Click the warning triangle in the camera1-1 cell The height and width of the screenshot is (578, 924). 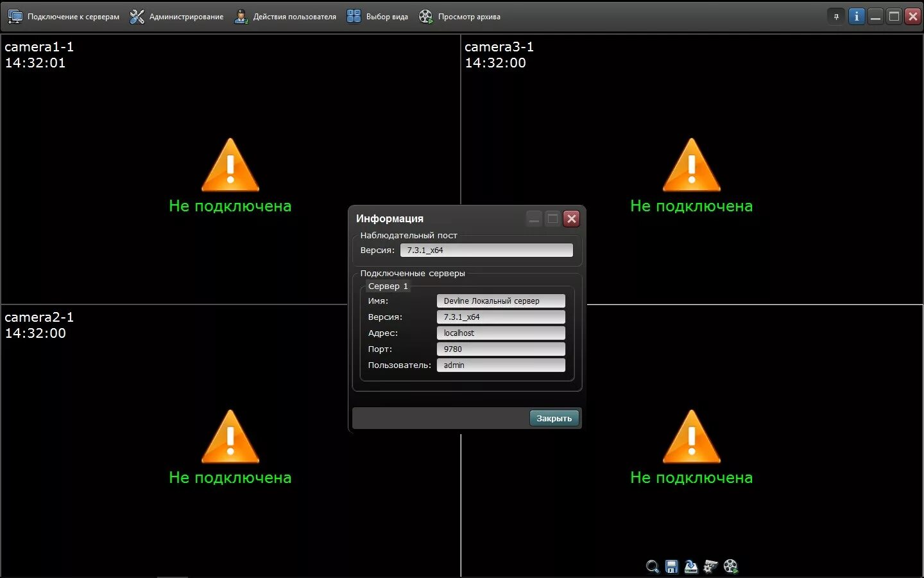[230, 166]
